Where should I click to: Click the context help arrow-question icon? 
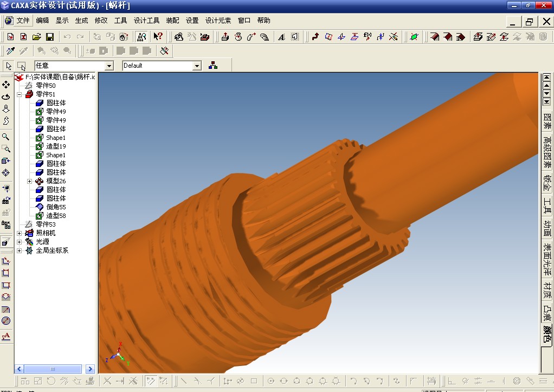158,36
